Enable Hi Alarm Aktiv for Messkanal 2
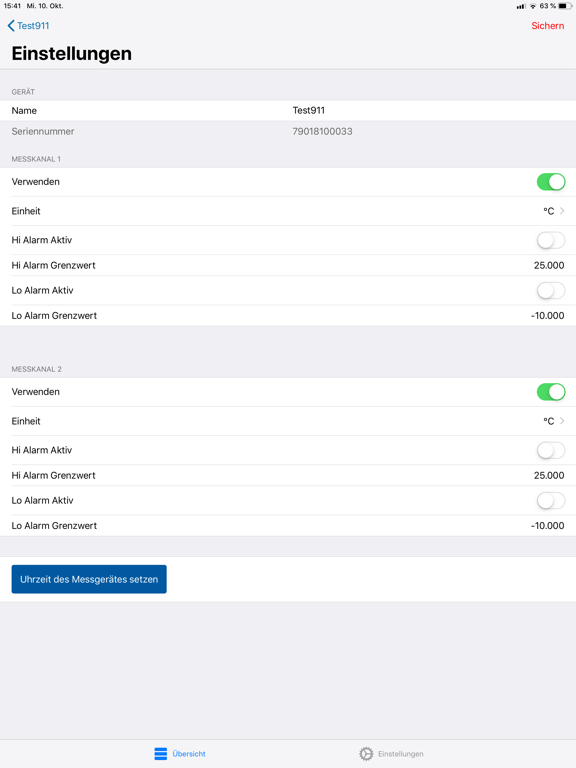 click(551, 450)
